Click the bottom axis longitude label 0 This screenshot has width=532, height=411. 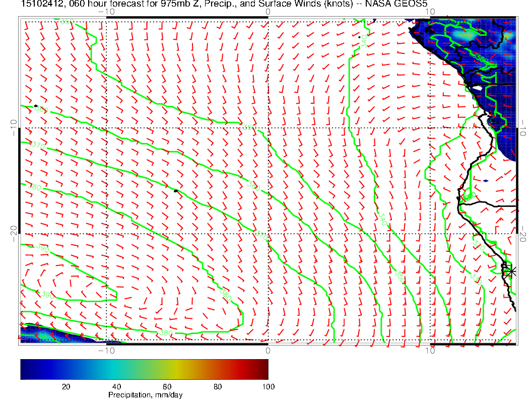click(268, 350)
